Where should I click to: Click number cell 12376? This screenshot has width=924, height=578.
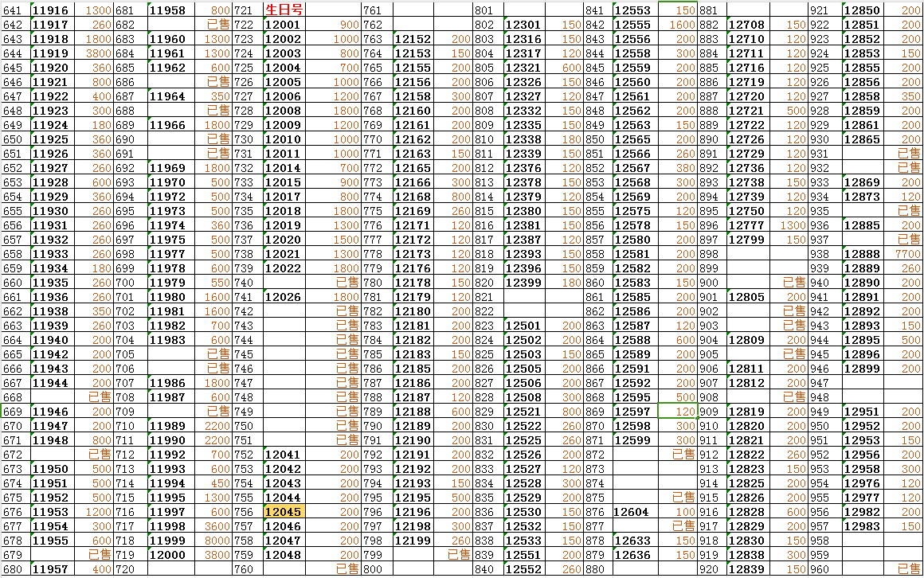(x=524, y=168)
